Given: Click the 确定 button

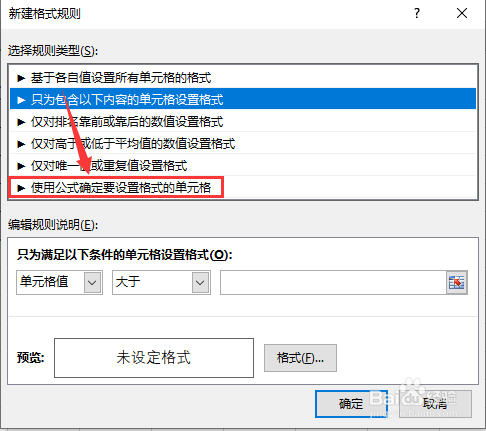Looking at the screenshot, I should coord(351,404).
